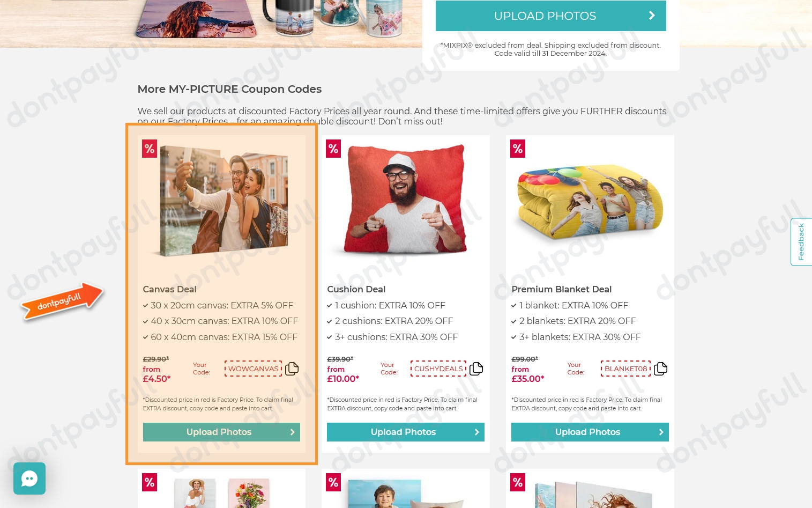Click the top UPLOAD PHOTOS button
This screenshot has height=508, width=812.
(x=551, y=16)
